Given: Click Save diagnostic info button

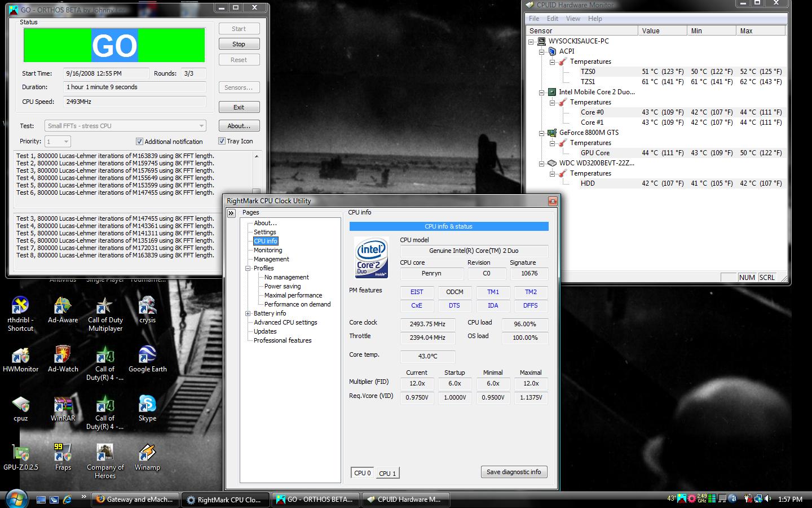Looking at the screenshot, I should coord(514,472).
